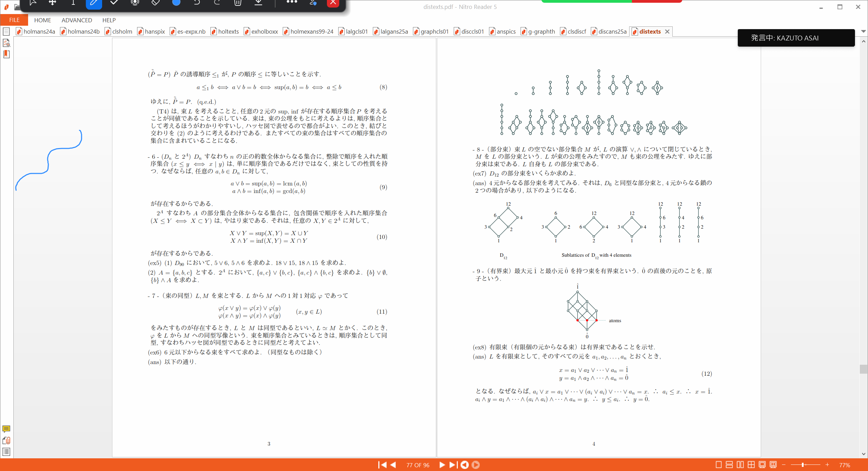
Task: Open the g-graphth document tab
Action: point(538,32)
